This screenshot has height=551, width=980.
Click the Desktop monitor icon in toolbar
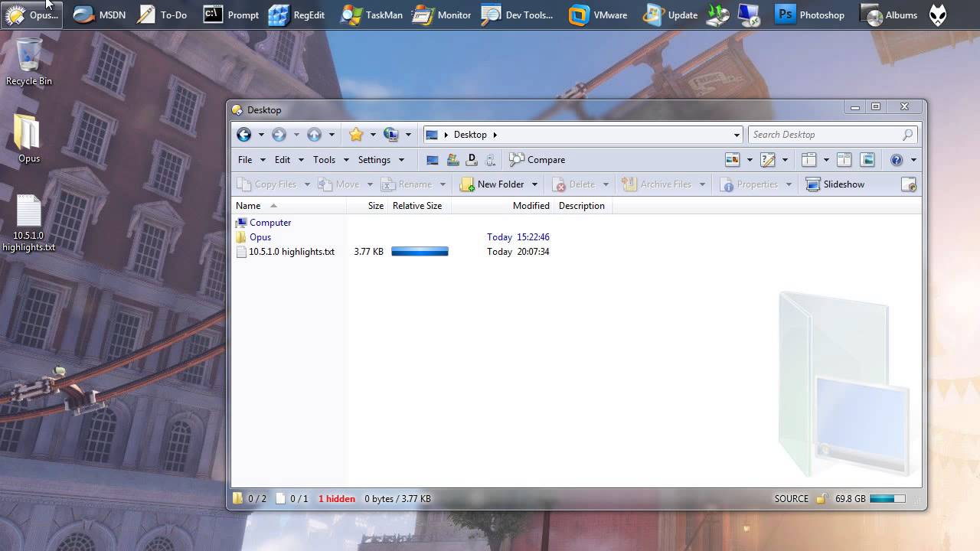point(433,160)
